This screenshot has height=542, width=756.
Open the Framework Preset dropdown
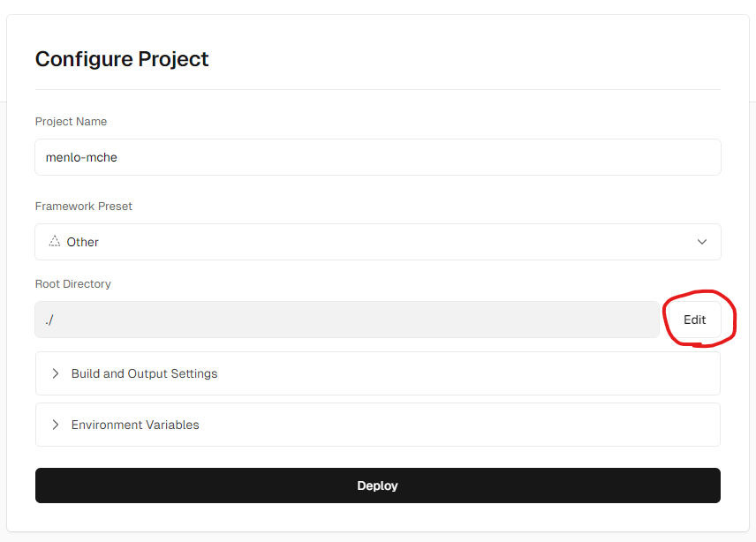coord(377,242)
